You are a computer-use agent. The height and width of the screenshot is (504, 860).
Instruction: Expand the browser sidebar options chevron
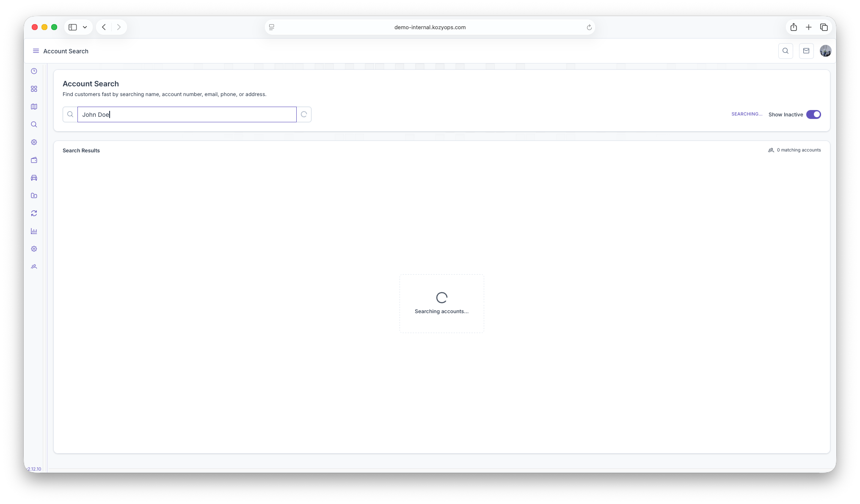(x=85, y=27)
